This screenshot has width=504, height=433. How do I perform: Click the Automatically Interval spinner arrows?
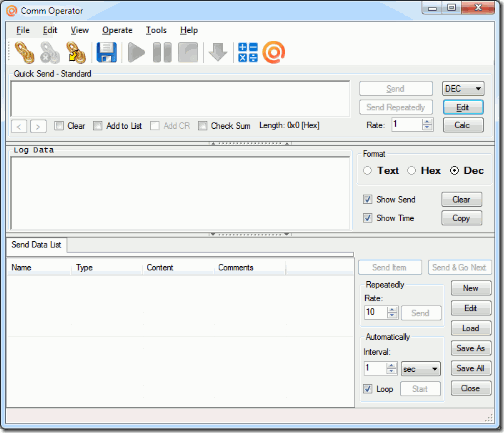click(x=392, y=368)
